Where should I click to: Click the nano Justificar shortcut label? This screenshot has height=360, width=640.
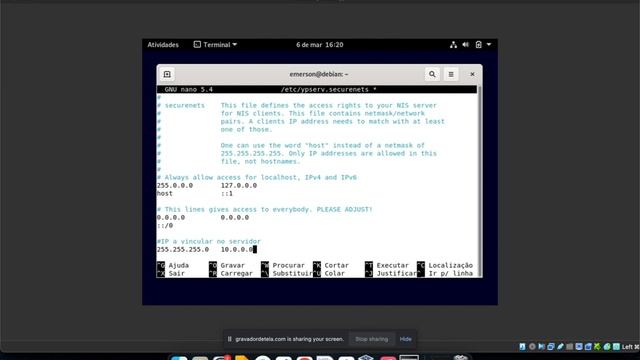(396, 273)
